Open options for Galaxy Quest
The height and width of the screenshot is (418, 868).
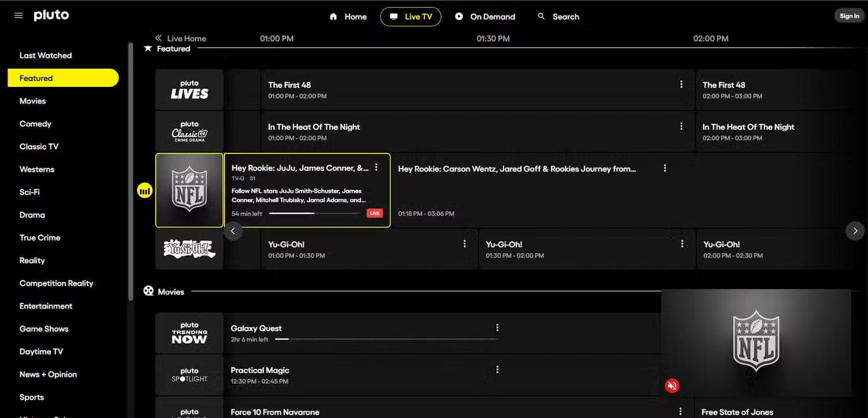(x=497, y=328)
